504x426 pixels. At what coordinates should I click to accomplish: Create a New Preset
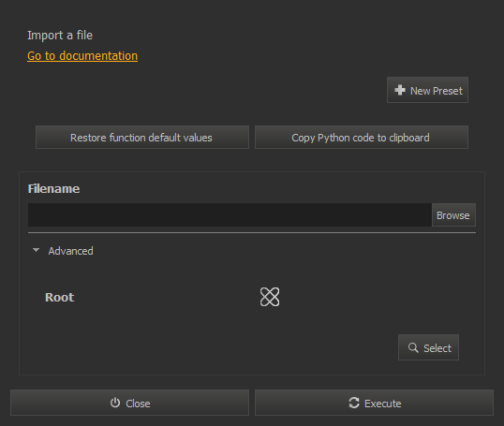[x=427, y=90]
